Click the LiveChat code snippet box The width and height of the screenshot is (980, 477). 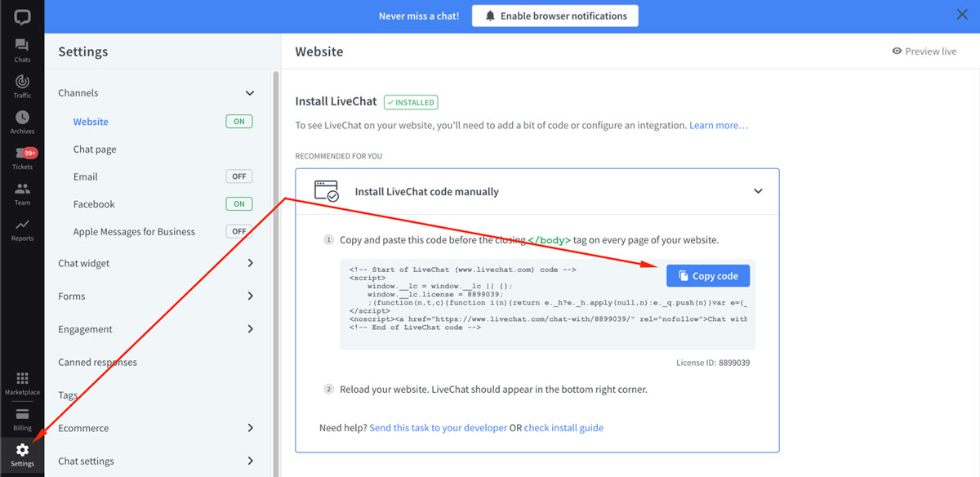(547, 305)
